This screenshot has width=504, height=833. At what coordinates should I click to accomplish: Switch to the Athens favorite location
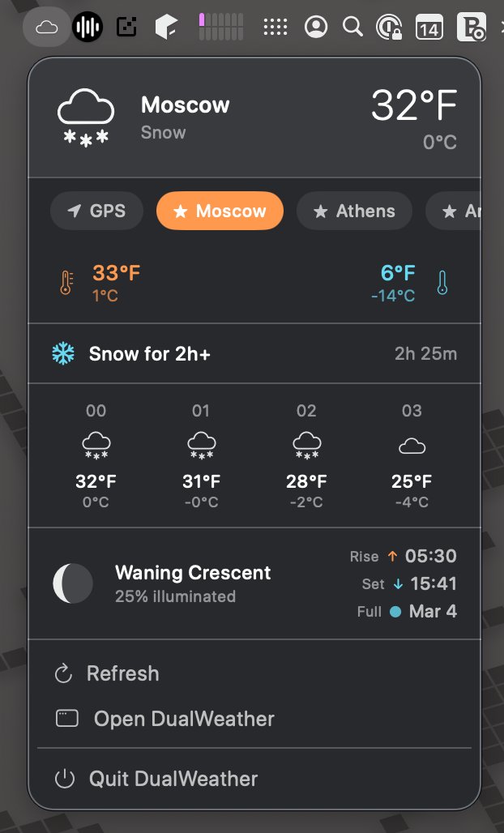[354, 211]
